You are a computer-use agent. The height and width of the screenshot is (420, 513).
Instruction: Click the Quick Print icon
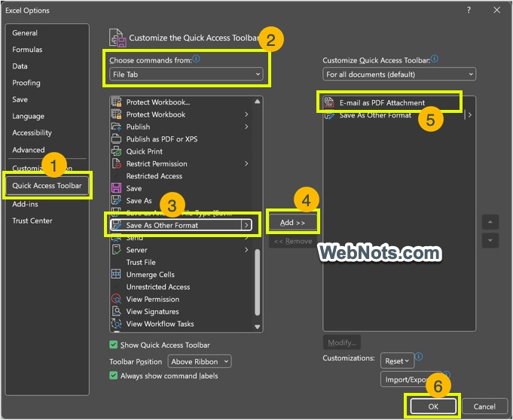[116, 151]
